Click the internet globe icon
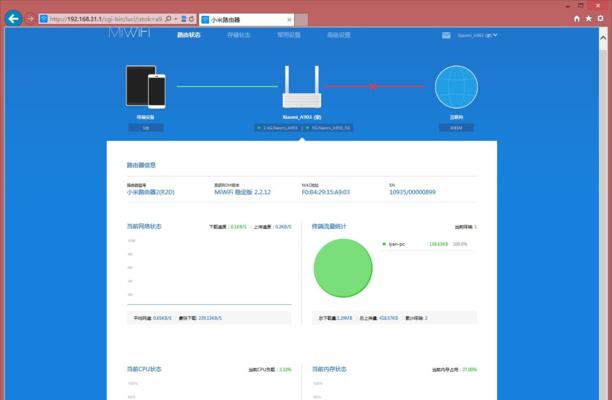 coord(456,87)
